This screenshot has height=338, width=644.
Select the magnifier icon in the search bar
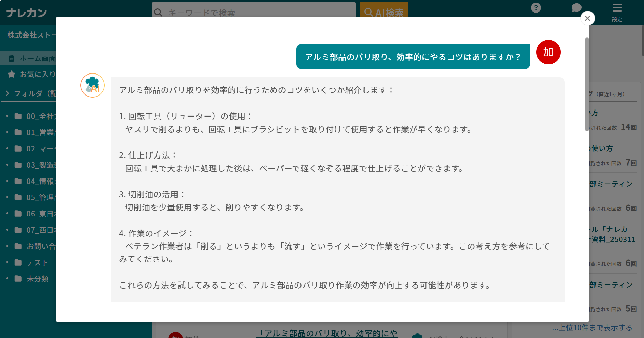pyautogui.click(x=158, y=12)
